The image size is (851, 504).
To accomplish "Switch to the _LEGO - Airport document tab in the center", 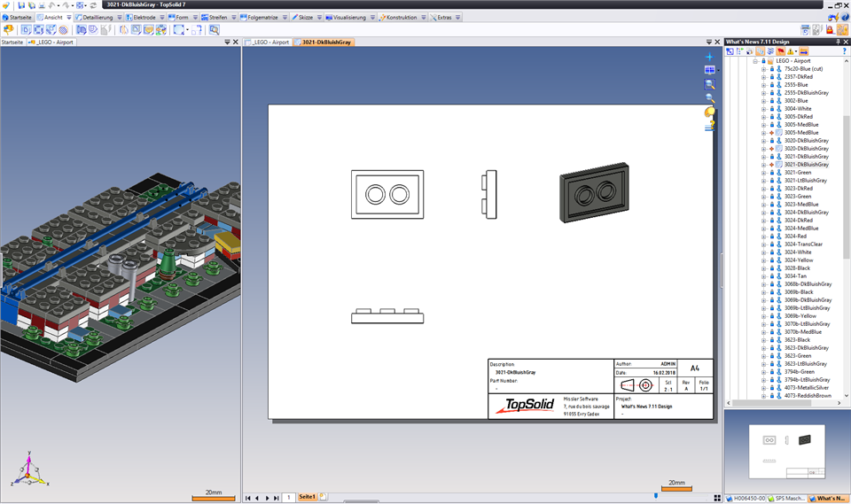I will 267,42.
